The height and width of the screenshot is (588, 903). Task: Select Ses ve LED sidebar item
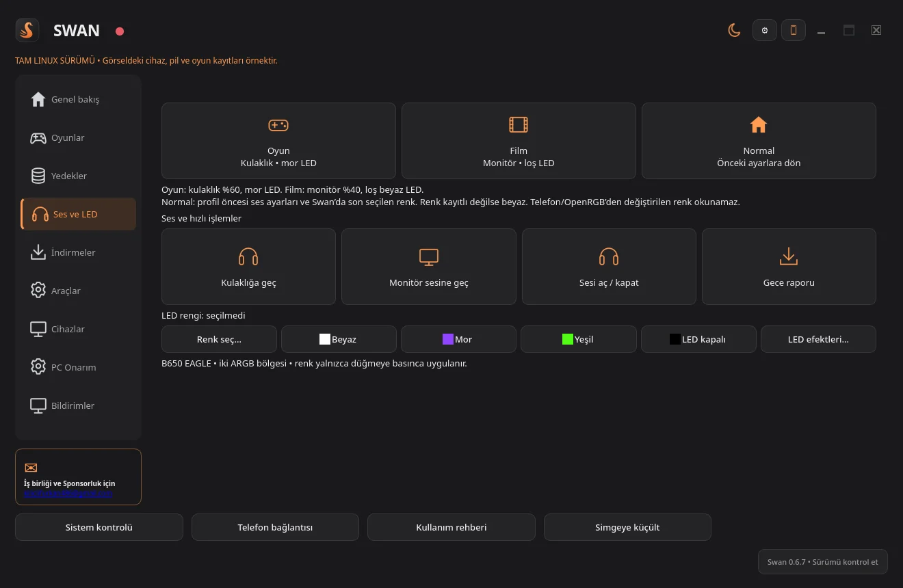(78, 214)
